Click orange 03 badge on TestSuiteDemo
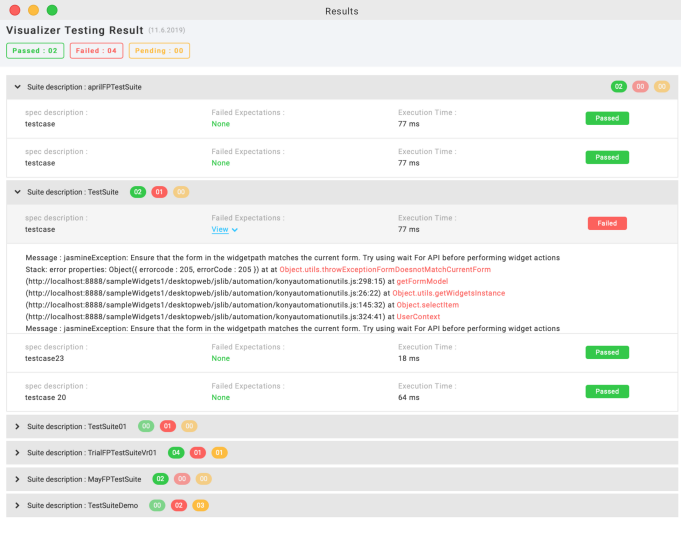Image resolution: width=681 pixels, height=547 pixels. pos(200,506)
